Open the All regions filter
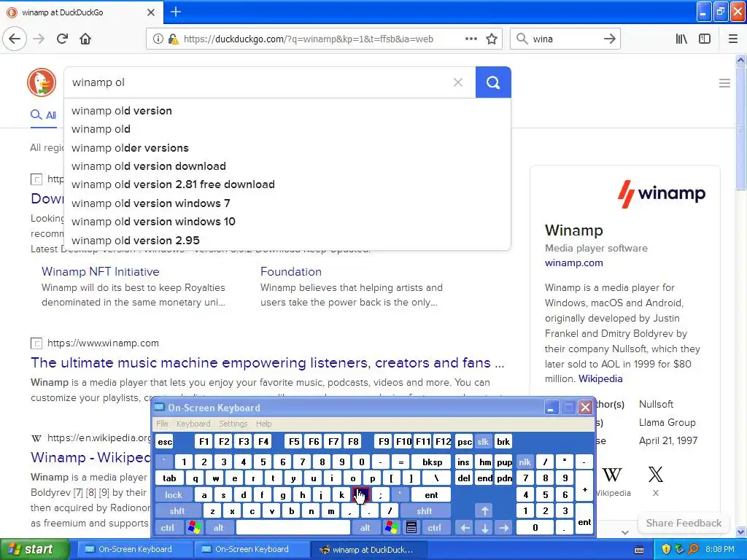 [47, 147]
